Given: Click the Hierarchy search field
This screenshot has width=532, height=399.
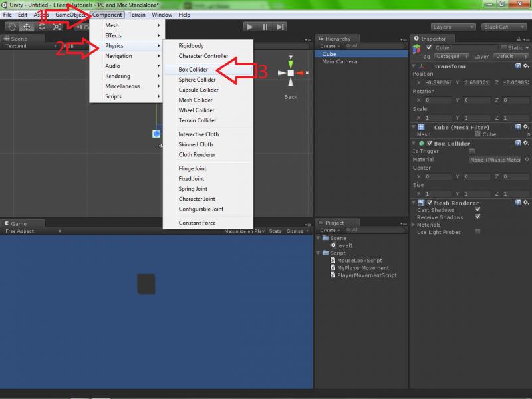Looking at the screenshot, I should pos(374,46).
